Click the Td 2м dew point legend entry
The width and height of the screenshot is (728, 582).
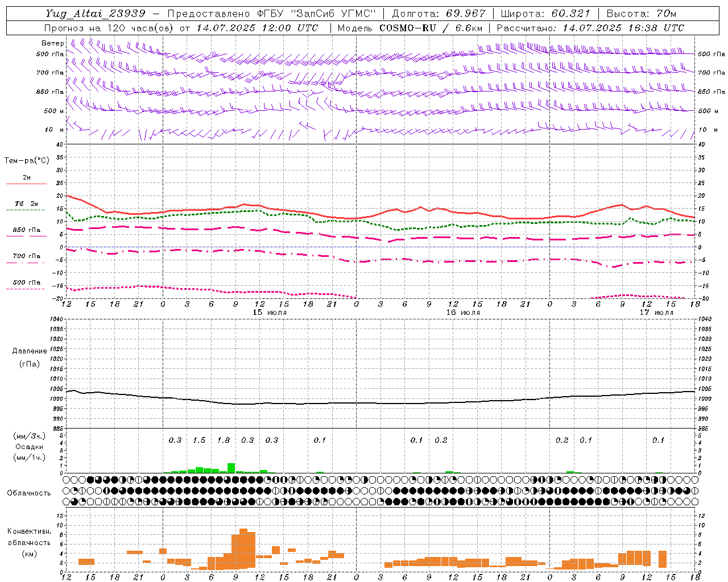[x=26, y=203]
